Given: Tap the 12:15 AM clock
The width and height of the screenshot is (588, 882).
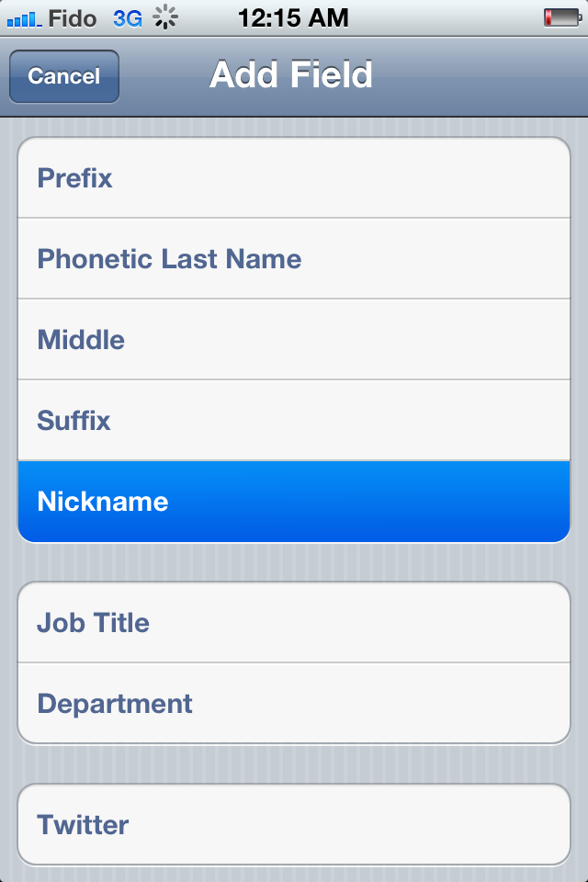Looking at the screenshot, I should click(x=292, y=17).
